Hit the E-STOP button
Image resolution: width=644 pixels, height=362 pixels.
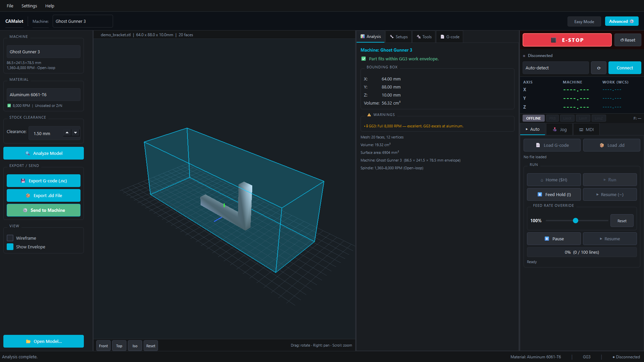click(x=567, y=40)
